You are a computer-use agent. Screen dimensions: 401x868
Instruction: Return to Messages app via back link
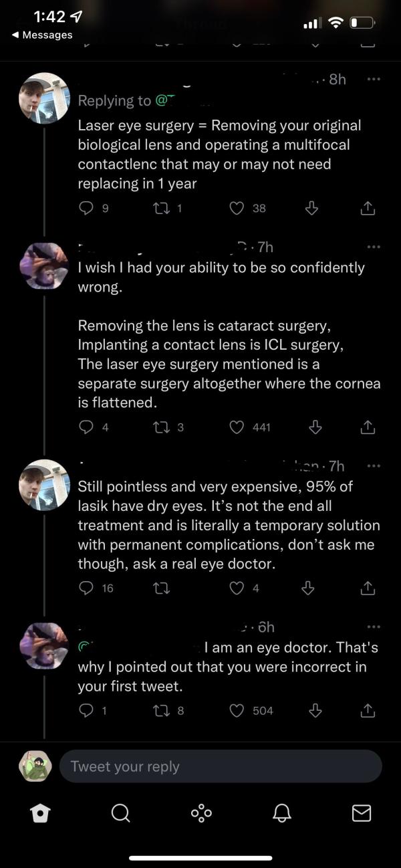[43, 35]
